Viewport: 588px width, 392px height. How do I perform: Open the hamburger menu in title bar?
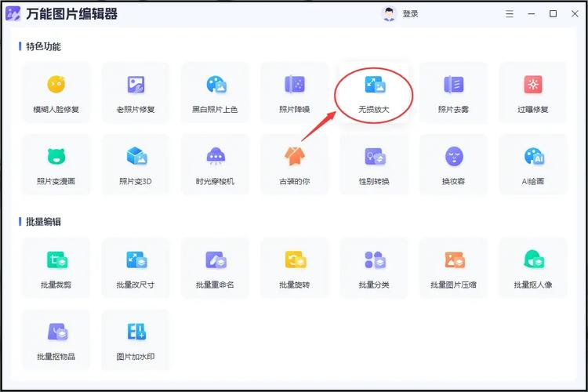(x=510, y=14)
